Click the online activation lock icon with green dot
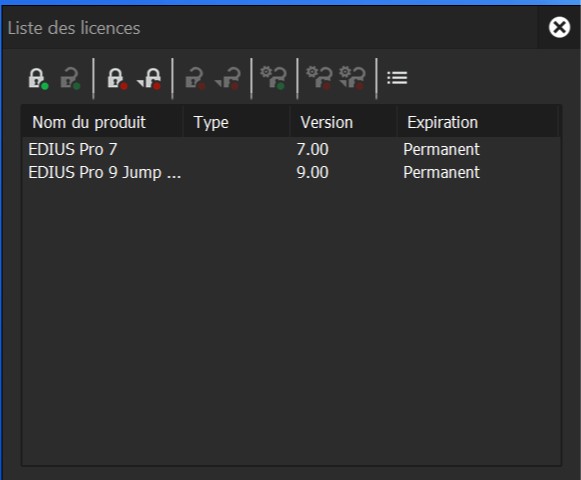581x480 pixels. tap(39, 78)
